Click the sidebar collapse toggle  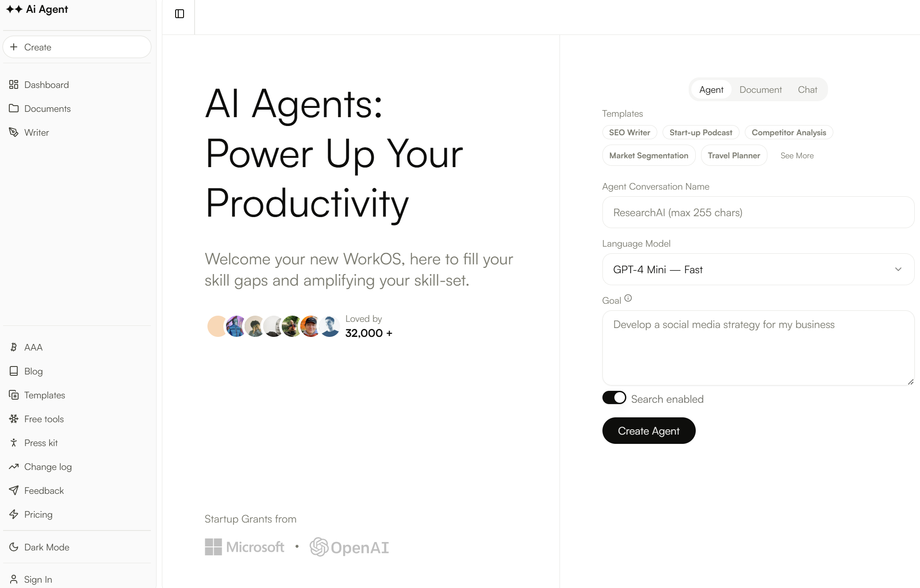(180, 13)
